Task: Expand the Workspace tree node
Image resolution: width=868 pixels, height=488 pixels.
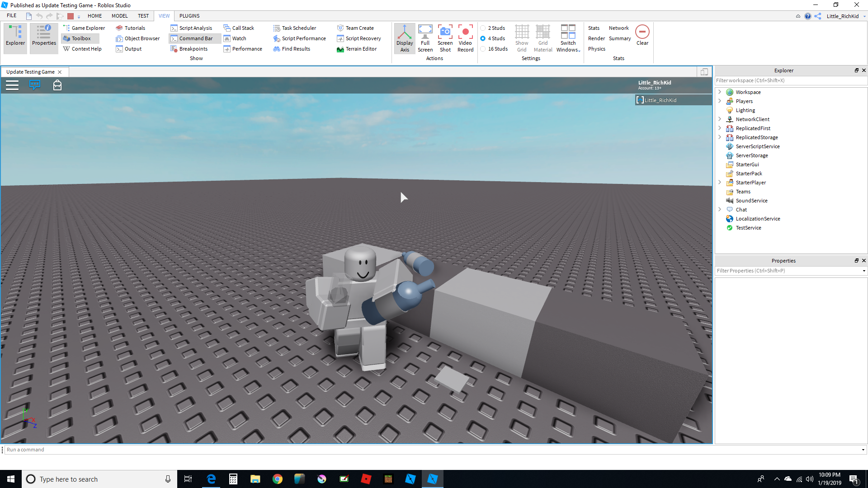Action: [720, 92]
